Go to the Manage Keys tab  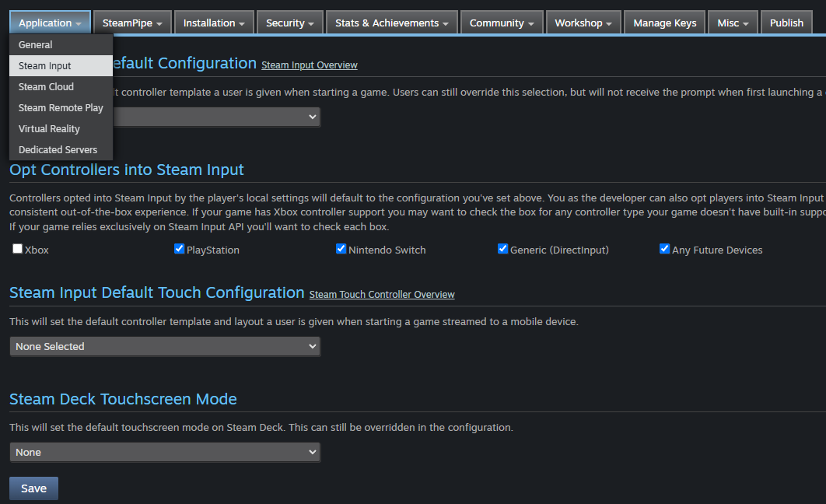click(664, 23)
